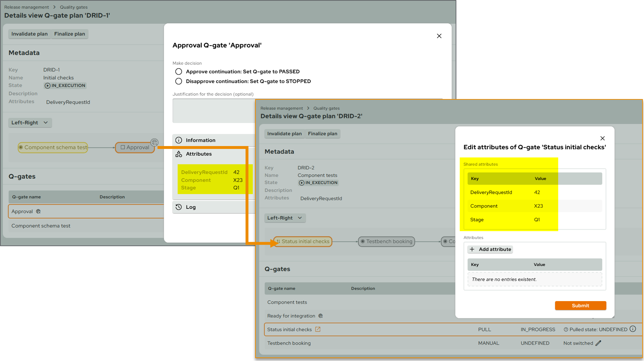Click the Information panel info icon

179,140
